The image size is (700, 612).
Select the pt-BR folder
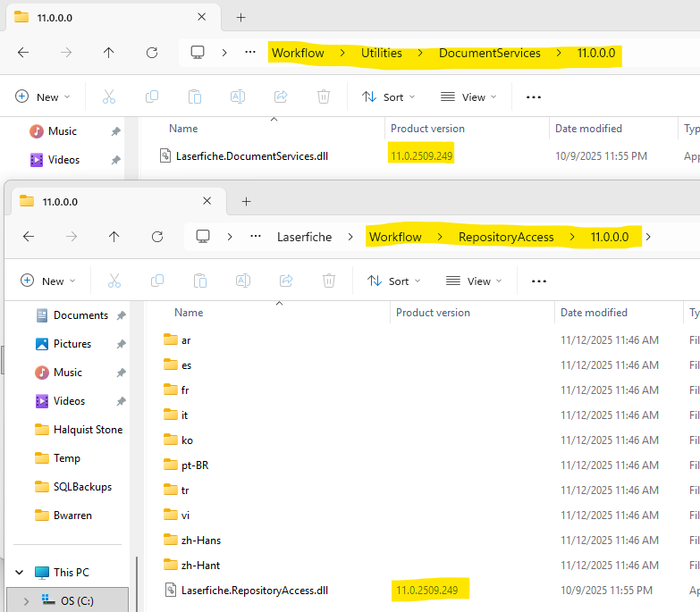pos(195,465)
